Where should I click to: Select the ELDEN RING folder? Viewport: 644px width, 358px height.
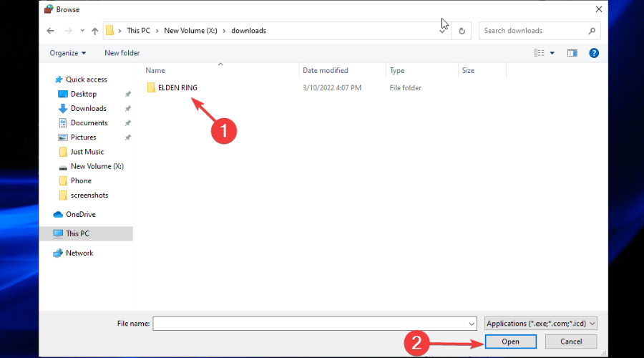point(177,87)
